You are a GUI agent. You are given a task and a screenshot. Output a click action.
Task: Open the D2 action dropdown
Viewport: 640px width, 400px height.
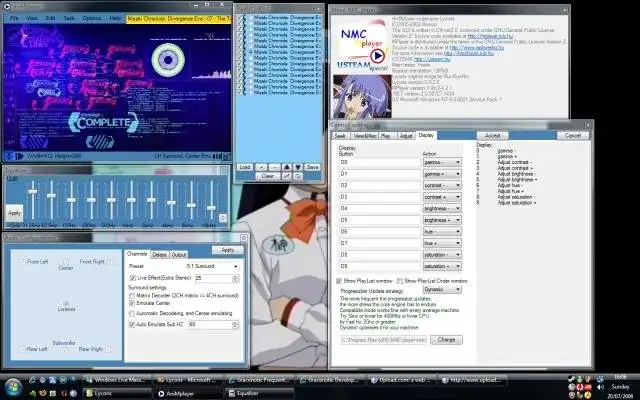(442, 185)
